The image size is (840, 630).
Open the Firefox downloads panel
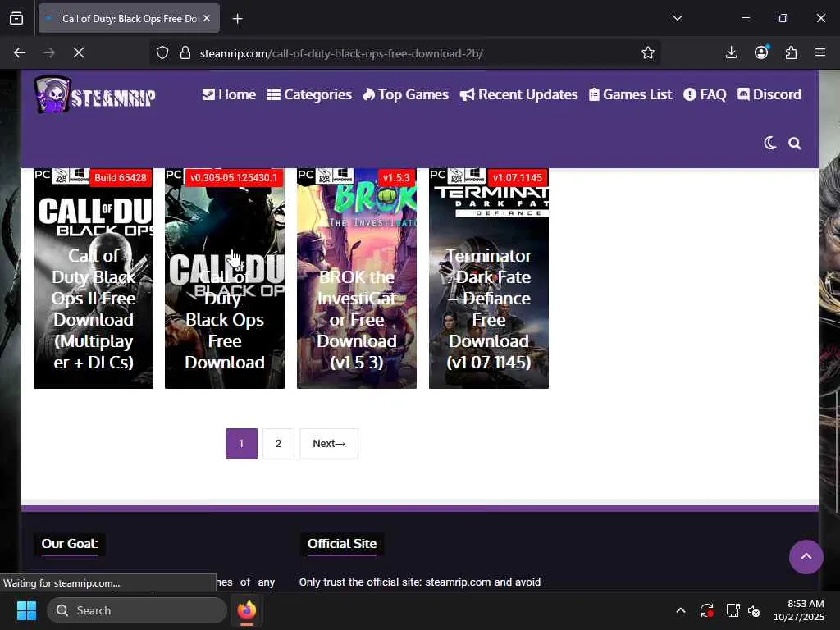coord(731,52)
